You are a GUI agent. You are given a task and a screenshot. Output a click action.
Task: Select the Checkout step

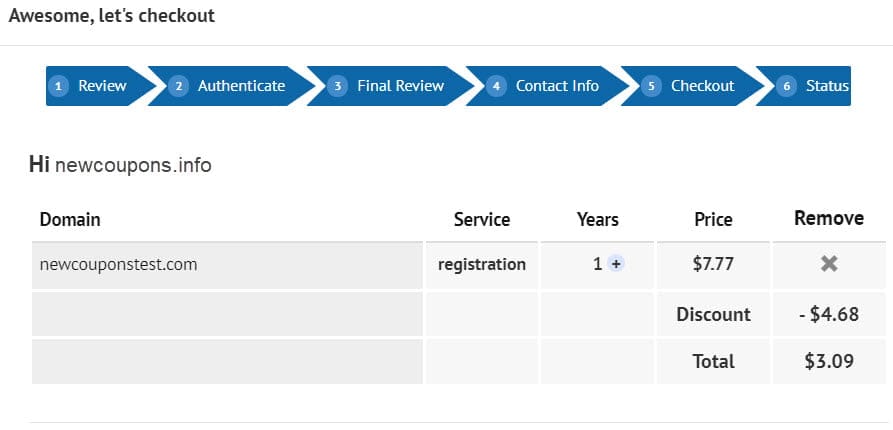click(702, 86)
